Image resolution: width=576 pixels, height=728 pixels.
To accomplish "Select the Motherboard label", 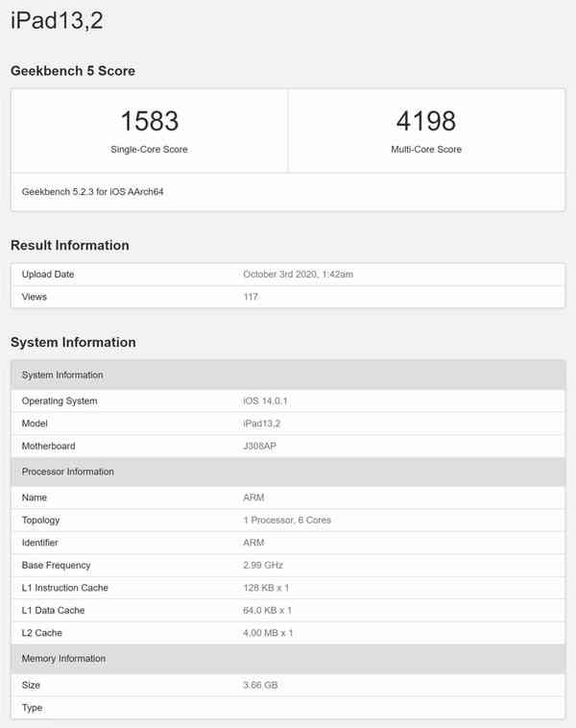I will click(48, 447).
